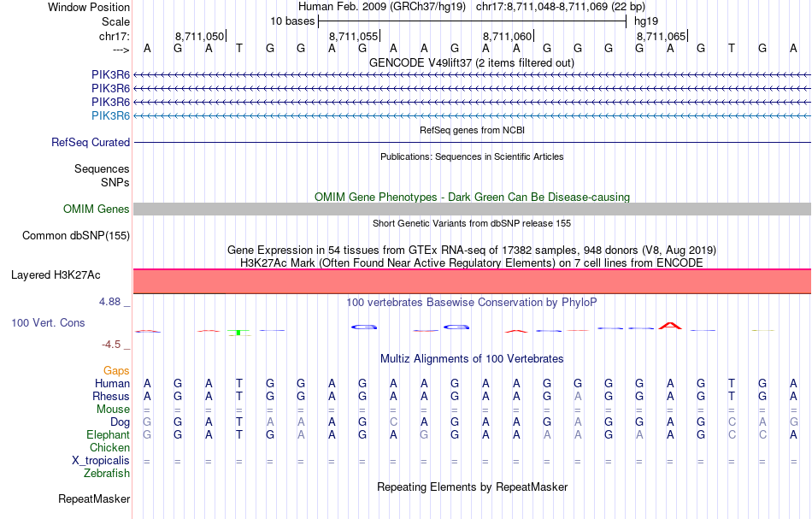
Task: Click the RefSeq Curated transcript line
Action: [x=472, y=143]
